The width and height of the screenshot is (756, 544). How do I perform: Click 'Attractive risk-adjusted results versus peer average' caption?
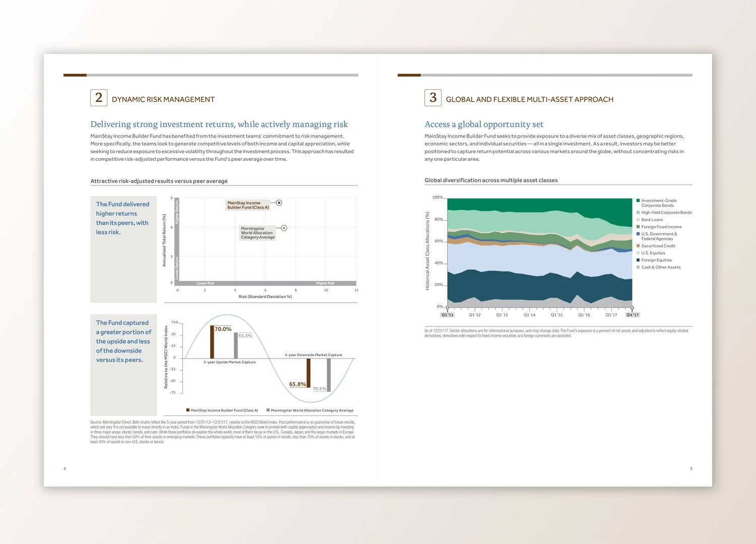tap(159, 181)
